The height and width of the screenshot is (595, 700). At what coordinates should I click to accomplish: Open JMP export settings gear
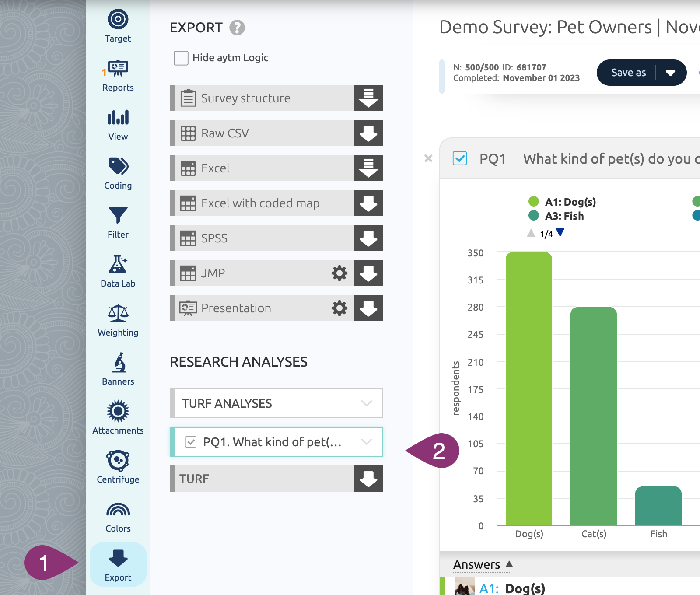click(x=339, y=273)
